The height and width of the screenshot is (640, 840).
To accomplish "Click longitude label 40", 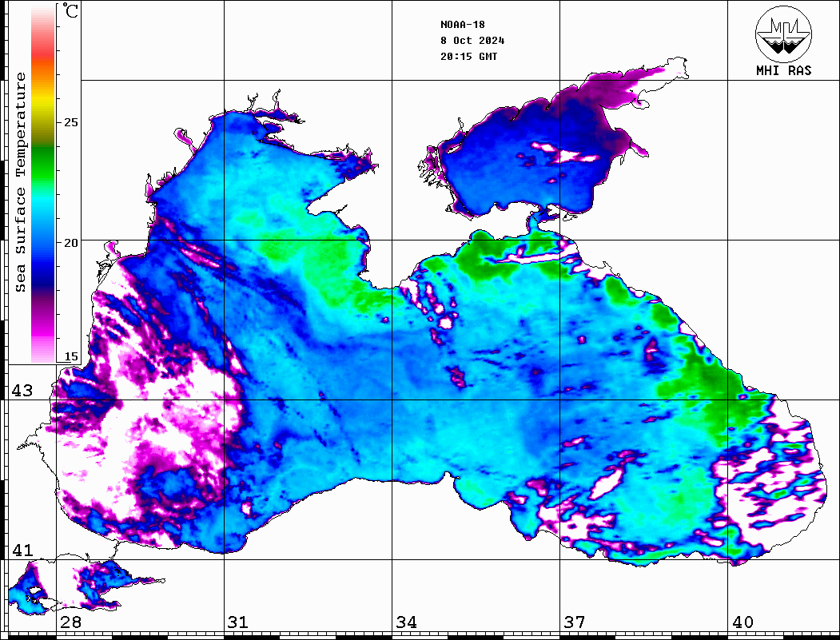I will point(742,622).
